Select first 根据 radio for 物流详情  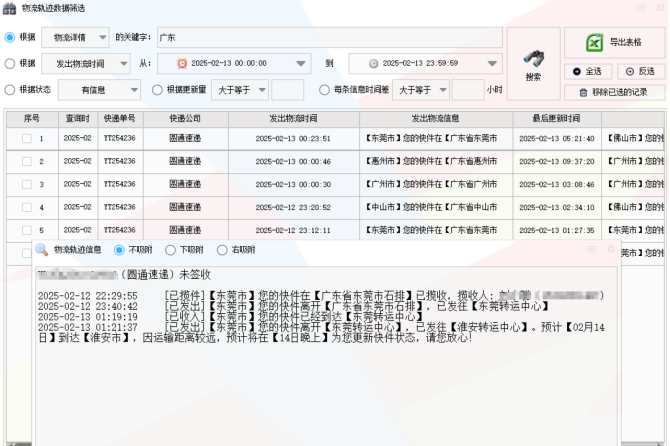point(10,38)
